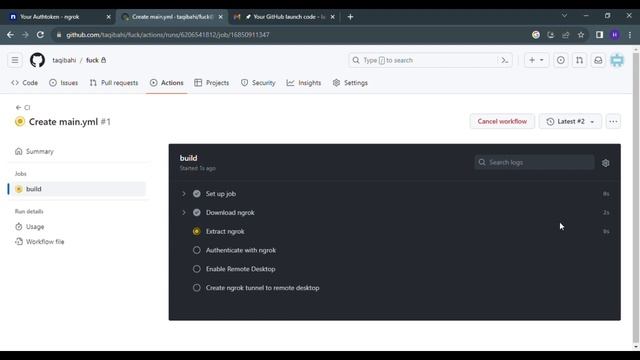Open the Summary sidebar item
640x360 pixels.
(78, 151)
